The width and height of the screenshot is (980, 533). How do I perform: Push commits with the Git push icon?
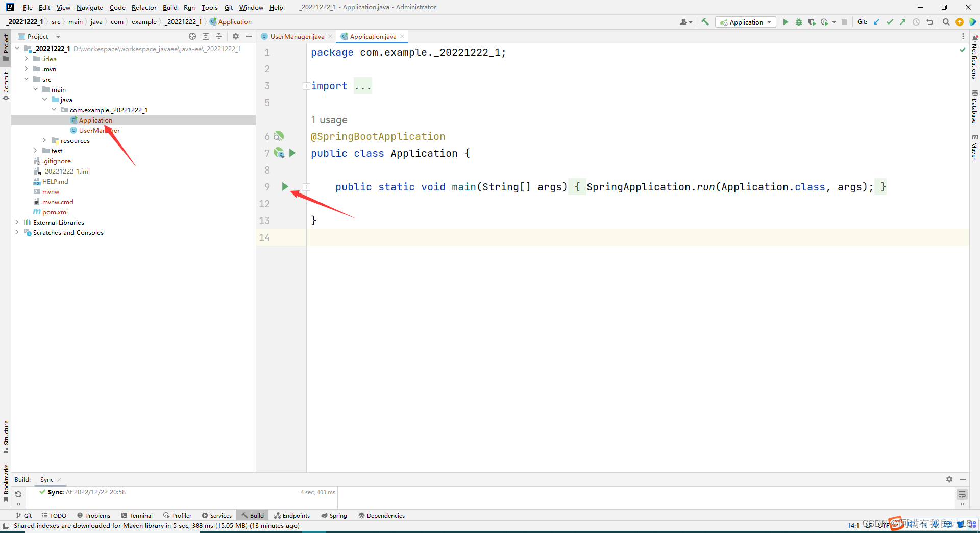point(903,22)
